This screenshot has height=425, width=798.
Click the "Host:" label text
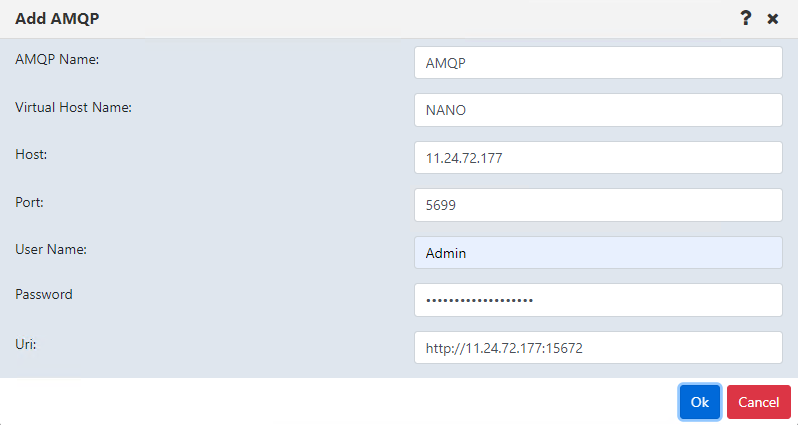tap(31, 154)
